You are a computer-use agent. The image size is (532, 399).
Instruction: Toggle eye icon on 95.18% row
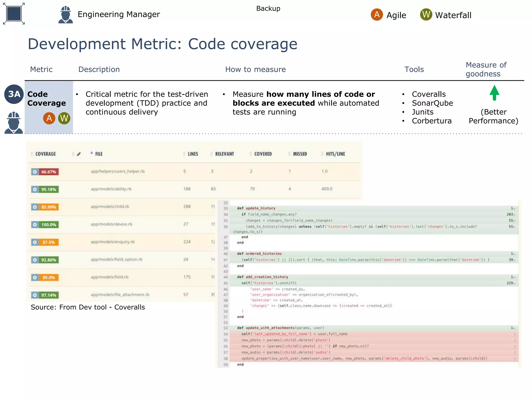(35, 189)
